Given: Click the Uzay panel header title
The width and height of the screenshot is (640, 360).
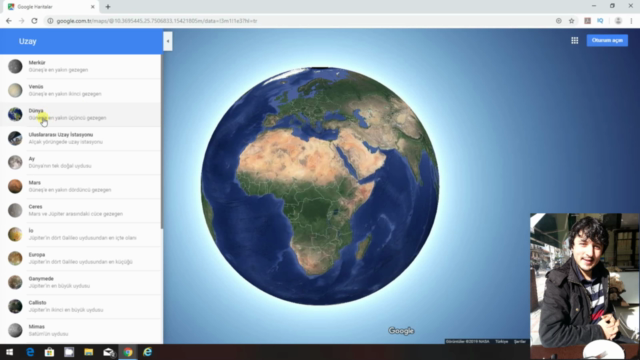Looking at the screenshot, I should (x=28, y=41).
